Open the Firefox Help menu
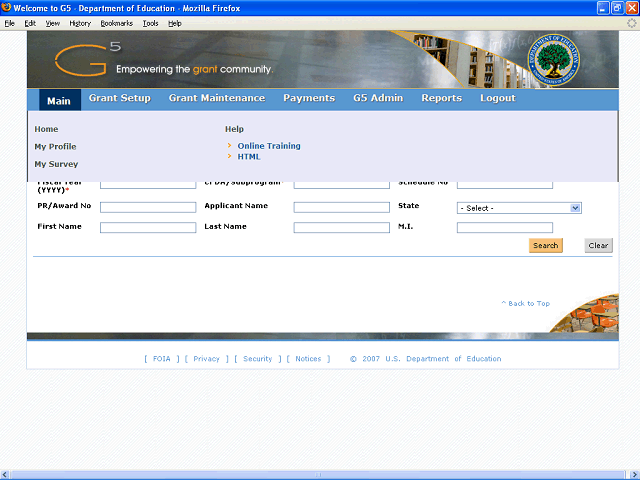The width and height of the screenshot is (640, 480). 175,23
